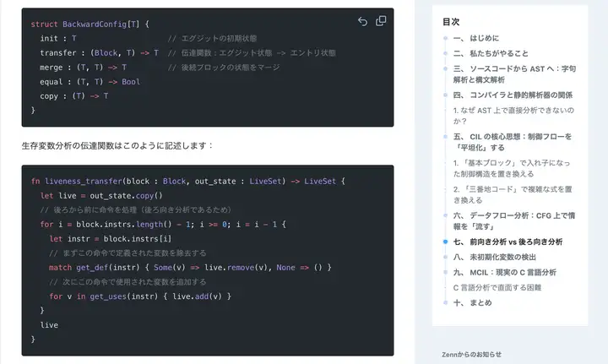Jump to 二、私たちがやること section
The image size is (608, 364).
pos(491,53)
